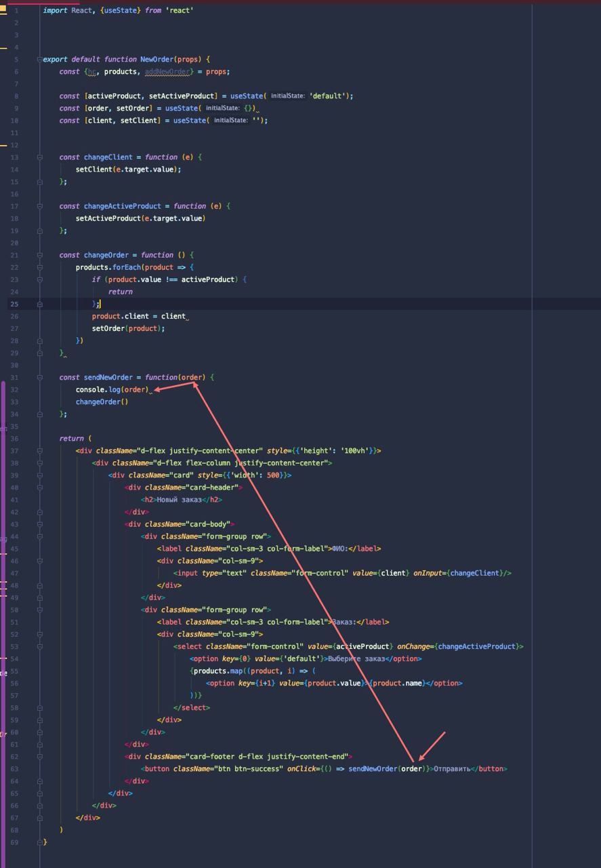Collapse the card div fold on line 39
The image size is (601, 868).
pos(40,475)
